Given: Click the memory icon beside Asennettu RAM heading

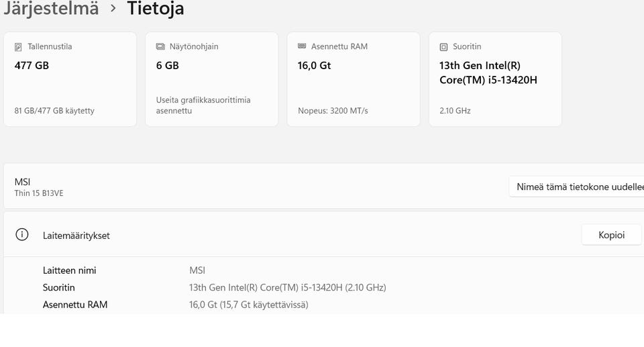Looking at the screenshot, I should click(302, 47).
